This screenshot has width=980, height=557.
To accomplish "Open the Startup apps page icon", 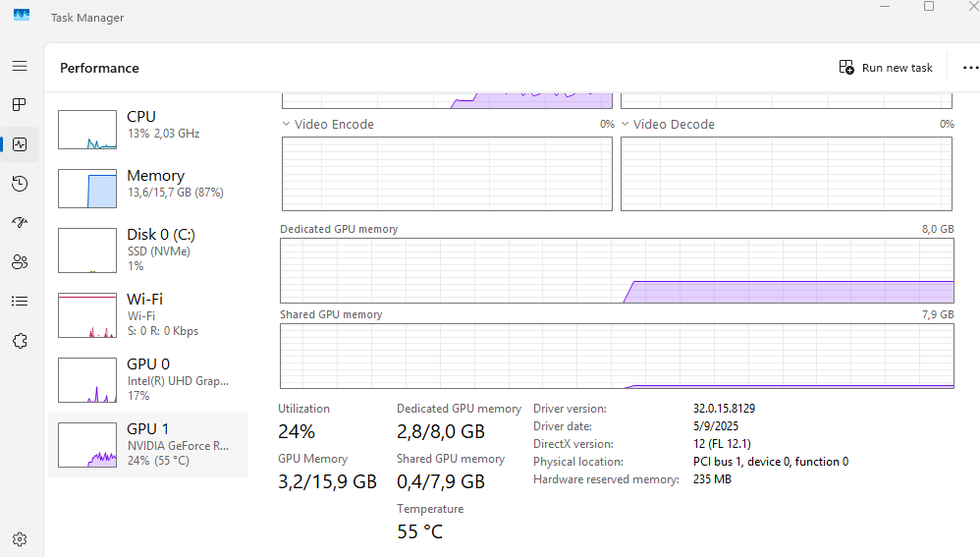I will 20,223.
